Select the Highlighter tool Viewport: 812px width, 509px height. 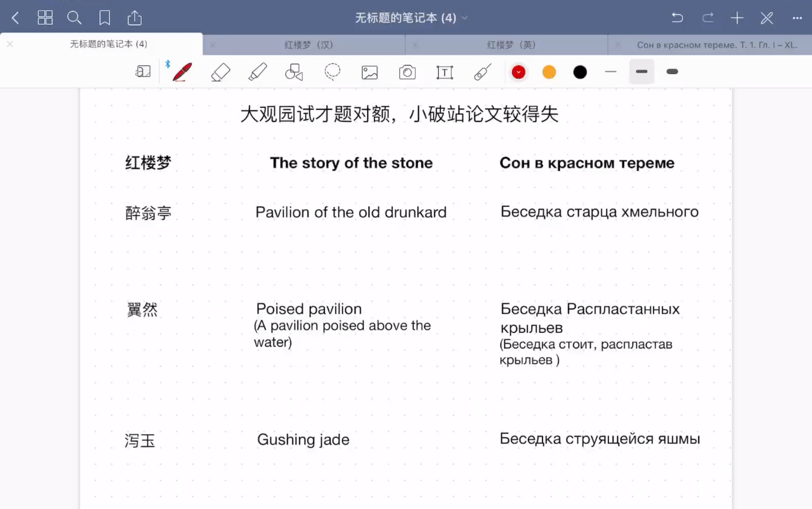[x=258, y=72]
